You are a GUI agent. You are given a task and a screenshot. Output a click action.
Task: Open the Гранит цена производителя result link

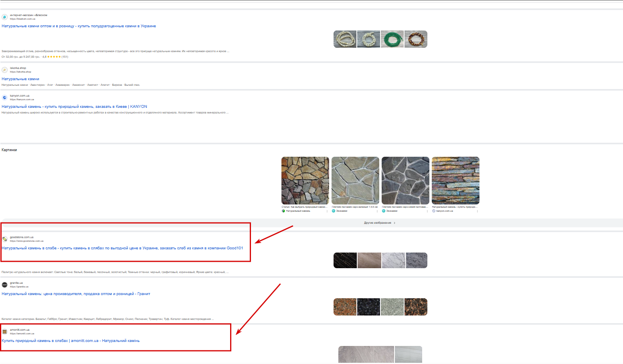[x=76, y=294]
